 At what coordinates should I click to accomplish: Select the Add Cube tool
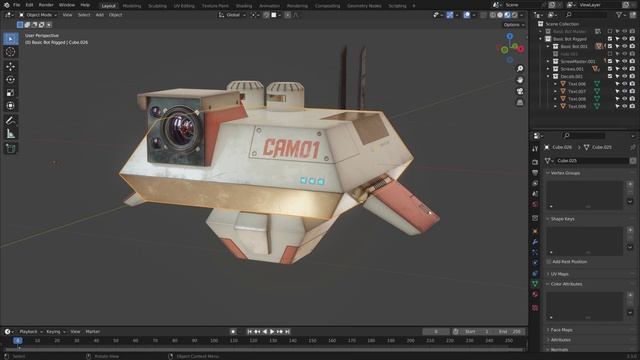click(x=11, y=148)
